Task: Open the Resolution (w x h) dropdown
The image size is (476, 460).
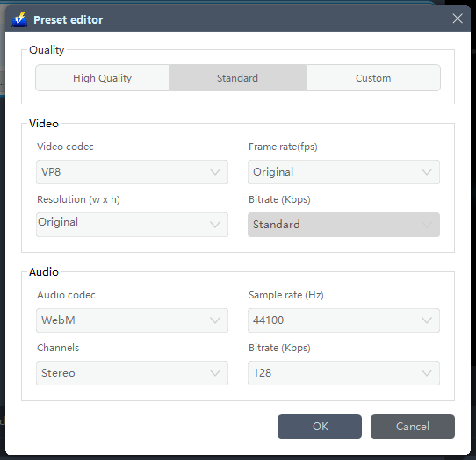Action: [132, 225]
